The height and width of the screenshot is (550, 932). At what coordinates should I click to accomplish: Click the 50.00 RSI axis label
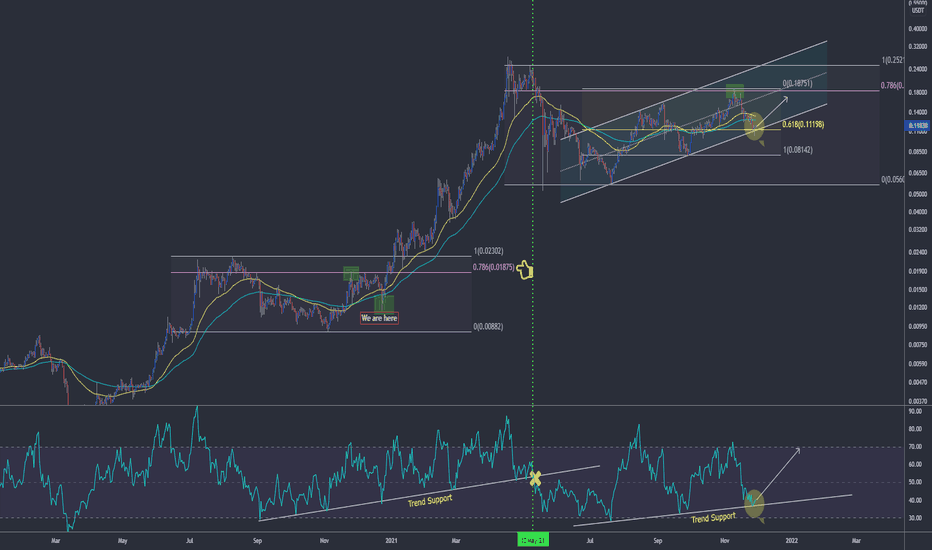pyautogui.click(x=915, y=482)
